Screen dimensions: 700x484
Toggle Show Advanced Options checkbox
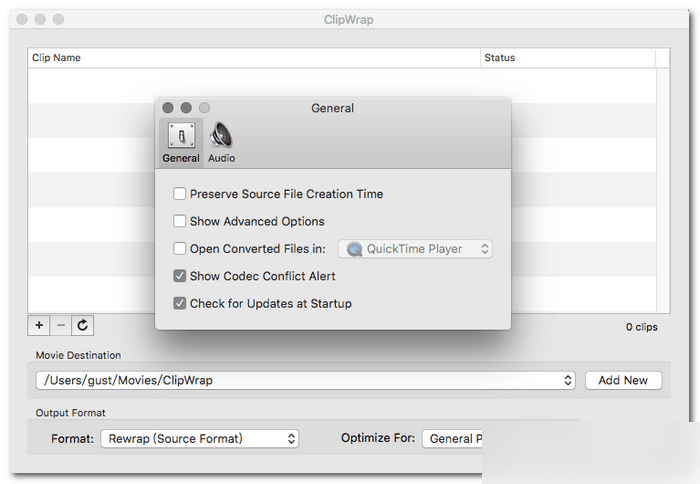[180, 221]
